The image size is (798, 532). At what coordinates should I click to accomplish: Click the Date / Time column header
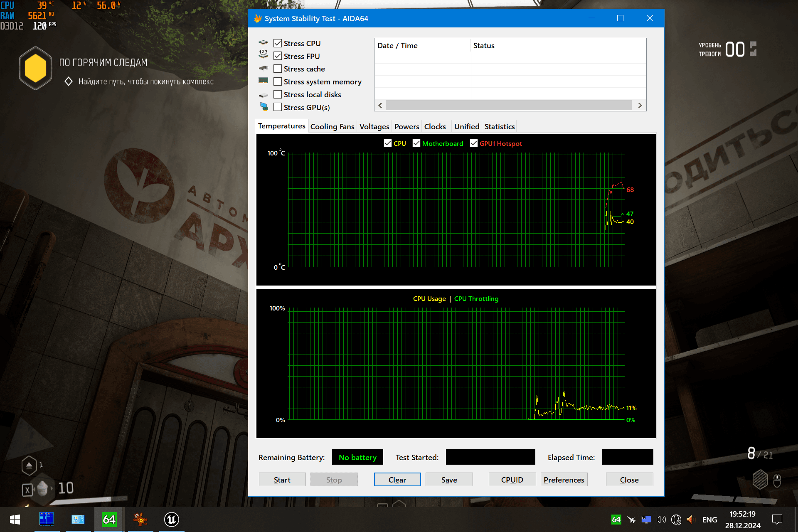422,46
